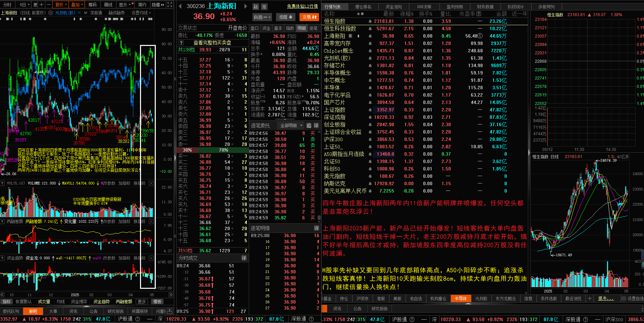Click help icon of 资金趋势 indicator
644x323 pixels.
tap(3, 258)
